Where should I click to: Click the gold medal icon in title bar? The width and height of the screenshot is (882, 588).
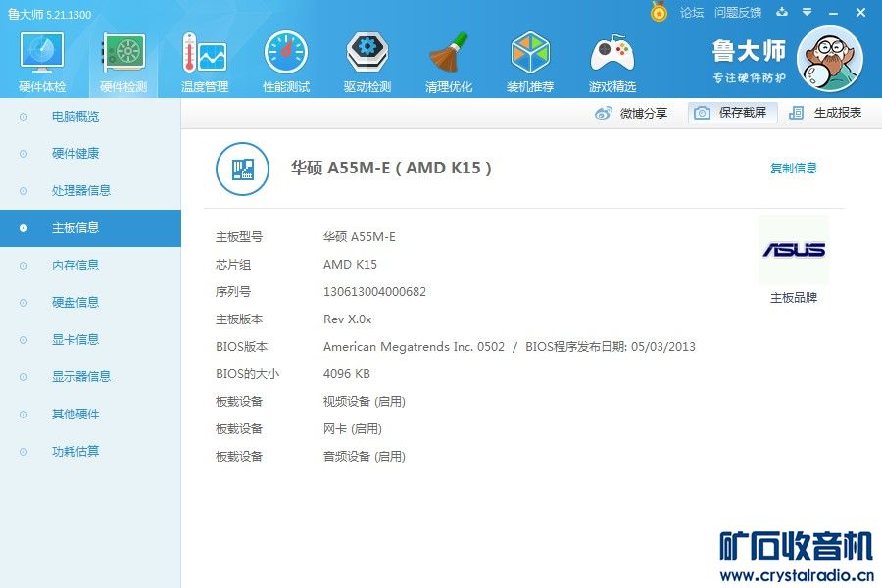click(x=660, y=13)
